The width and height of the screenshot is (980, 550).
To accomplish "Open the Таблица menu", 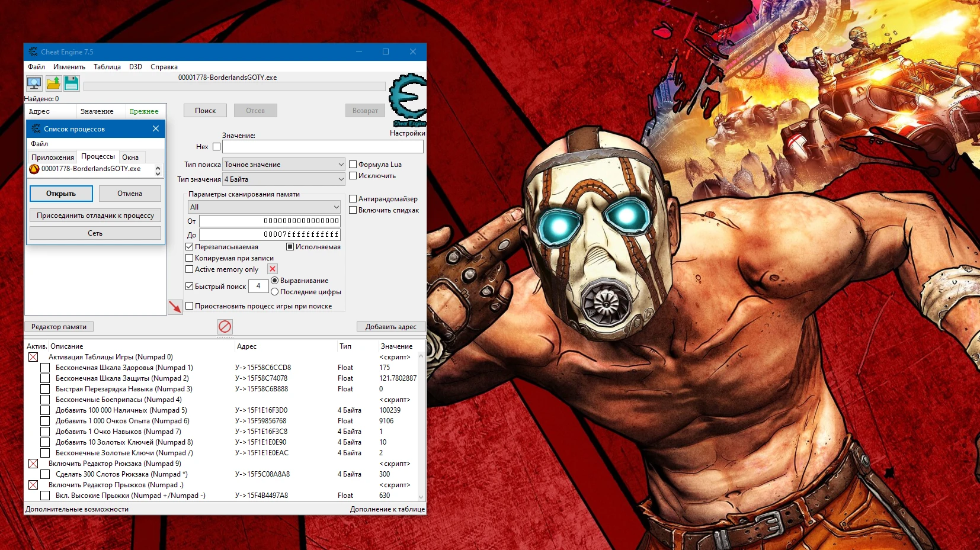I will 107,66.
